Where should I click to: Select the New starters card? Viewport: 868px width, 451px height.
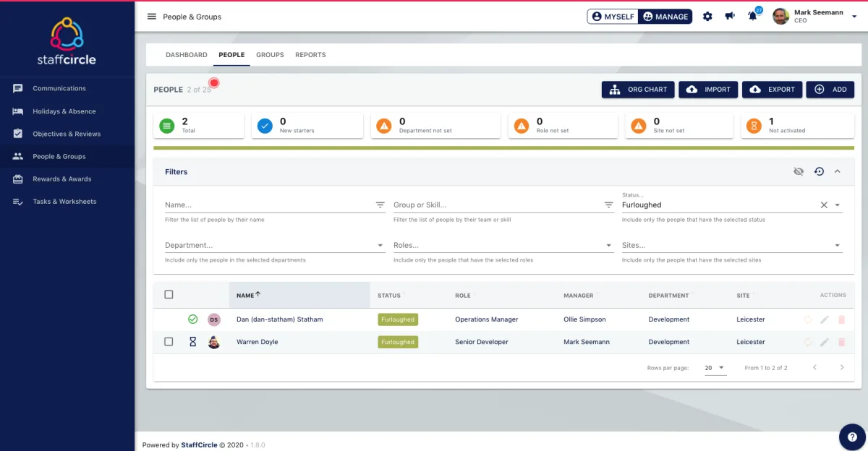click(x=307, y=126)
